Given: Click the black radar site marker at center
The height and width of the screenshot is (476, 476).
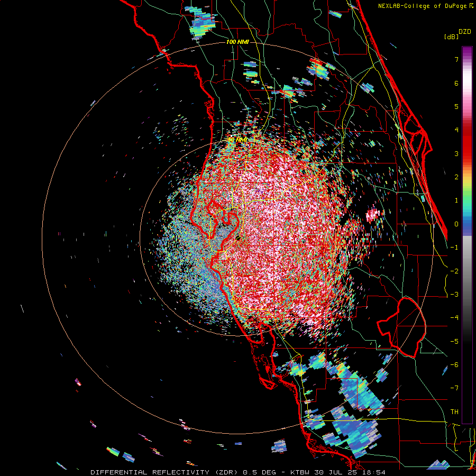Looking at the screenshot, I should point(239,237).
